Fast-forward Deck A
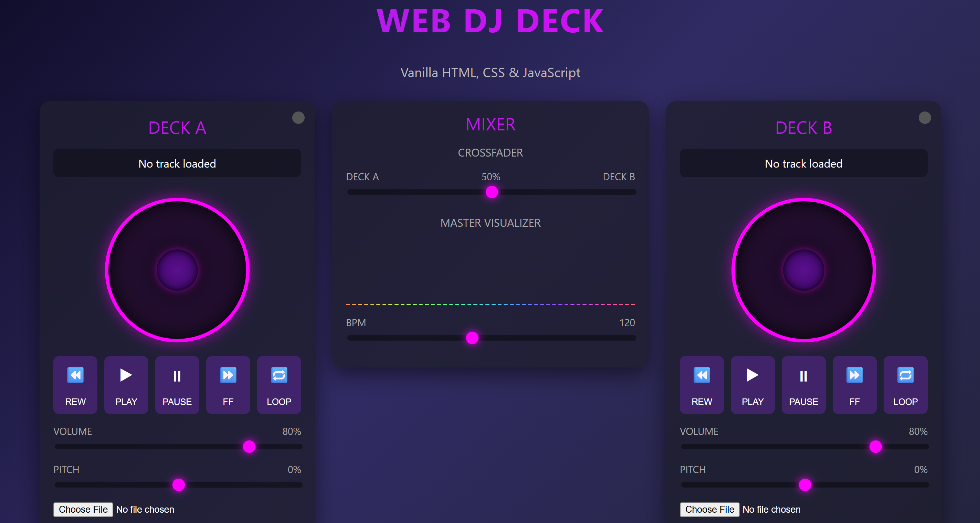 tap(228, 385)
